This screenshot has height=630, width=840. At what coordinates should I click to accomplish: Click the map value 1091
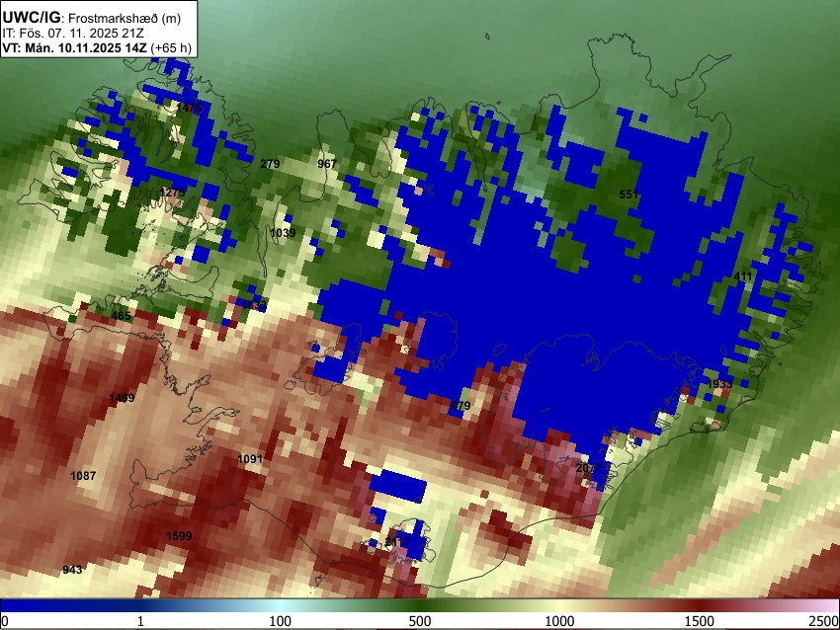250,459
